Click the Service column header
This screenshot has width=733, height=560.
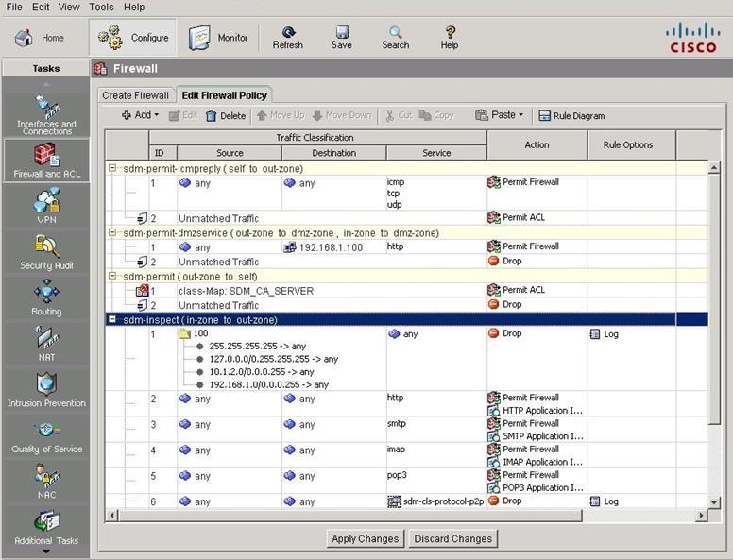[436, 153]
